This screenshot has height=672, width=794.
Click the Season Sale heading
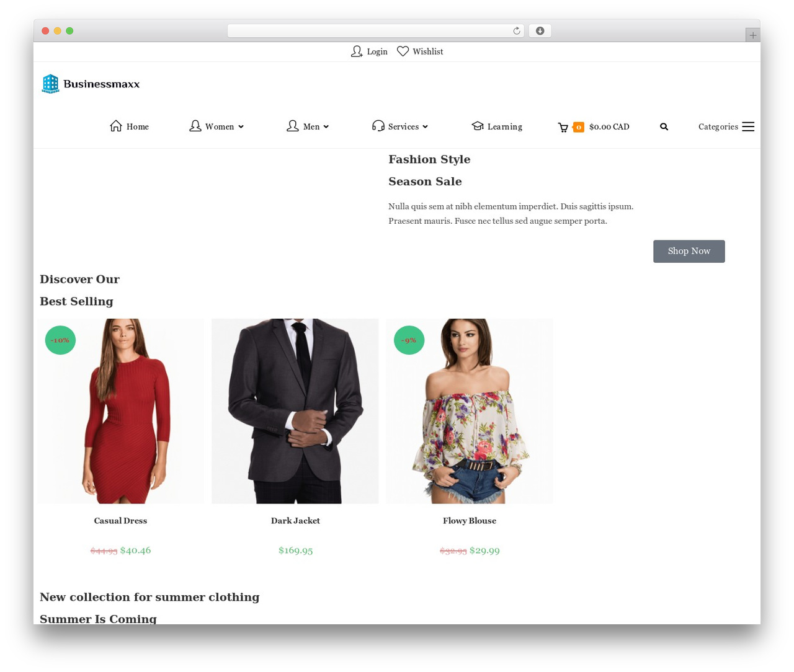425,182
